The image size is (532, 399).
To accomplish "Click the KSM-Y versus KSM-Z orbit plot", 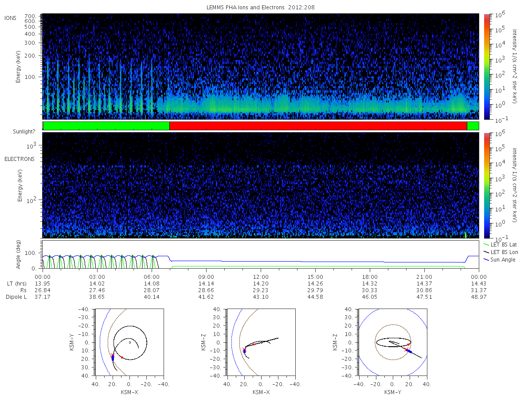I will pos(392,342).
